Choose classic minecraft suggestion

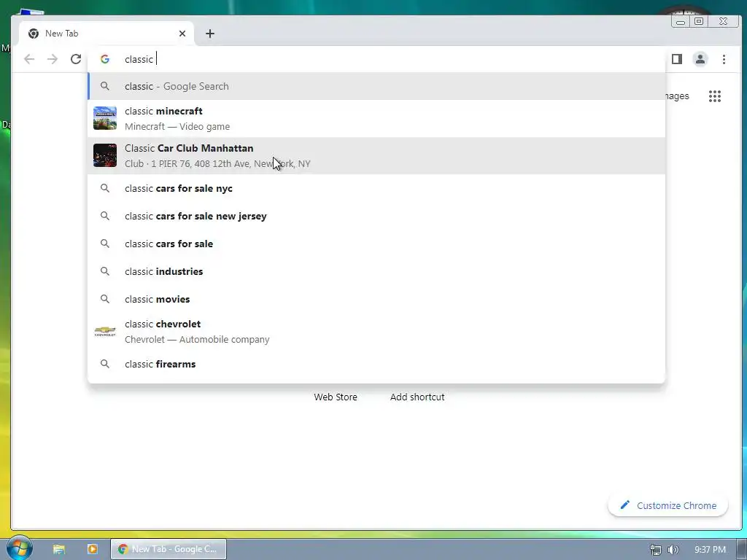pos(376,119)
